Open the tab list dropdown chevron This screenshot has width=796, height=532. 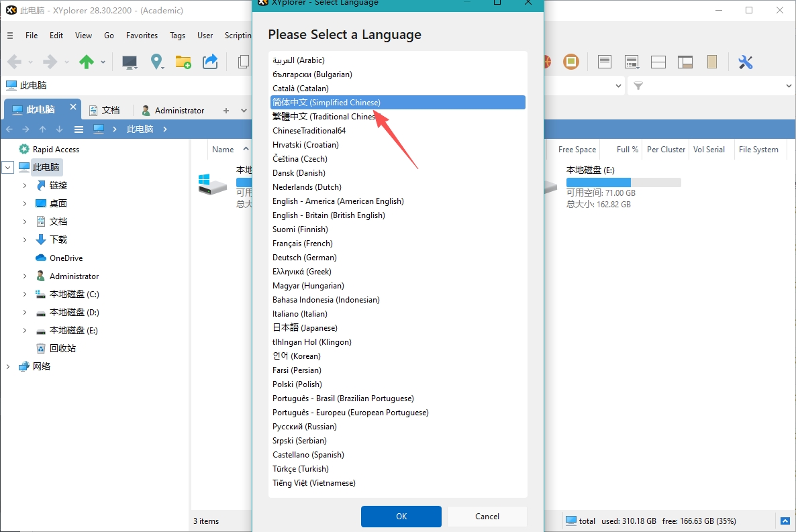click(244, 110)
